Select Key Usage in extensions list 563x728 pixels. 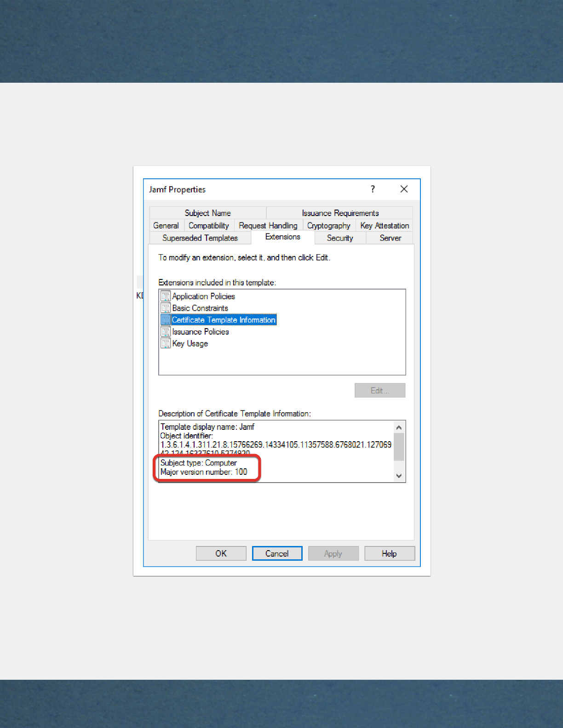(190, 343)
